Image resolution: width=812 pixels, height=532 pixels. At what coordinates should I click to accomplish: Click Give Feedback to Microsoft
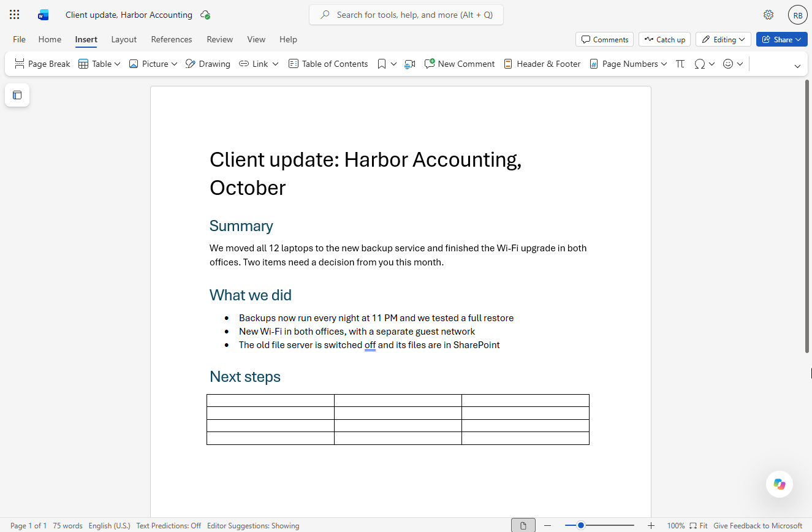point(757,526)
